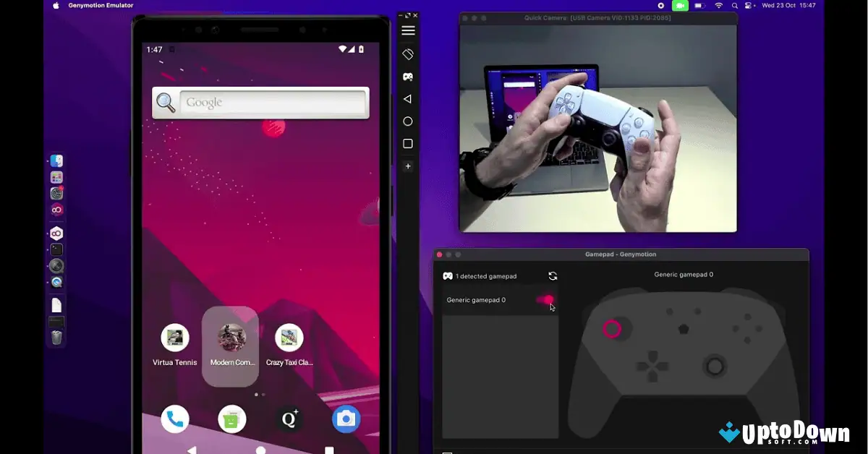Open the Apple menu
The width and height of the screenshot is (868, 454).
56,5
